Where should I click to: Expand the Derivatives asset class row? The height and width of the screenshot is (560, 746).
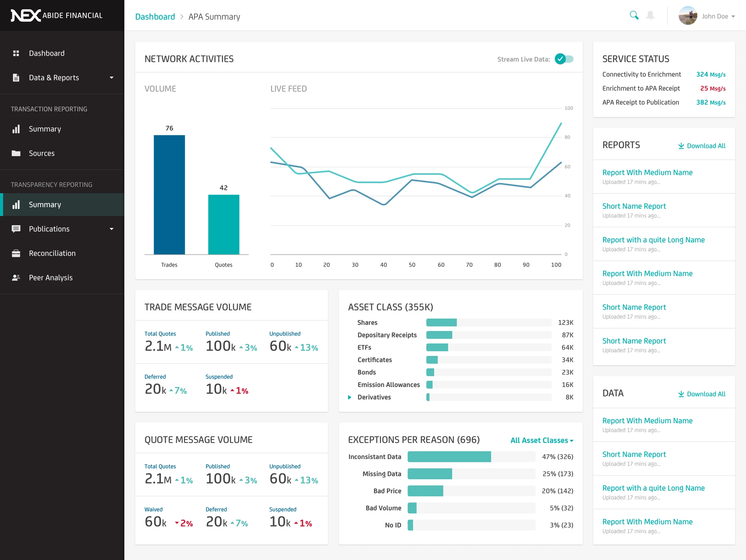click(350, 397)
